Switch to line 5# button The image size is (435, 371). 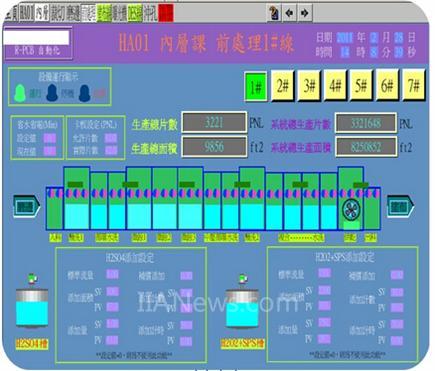click(x=361, y=85)
